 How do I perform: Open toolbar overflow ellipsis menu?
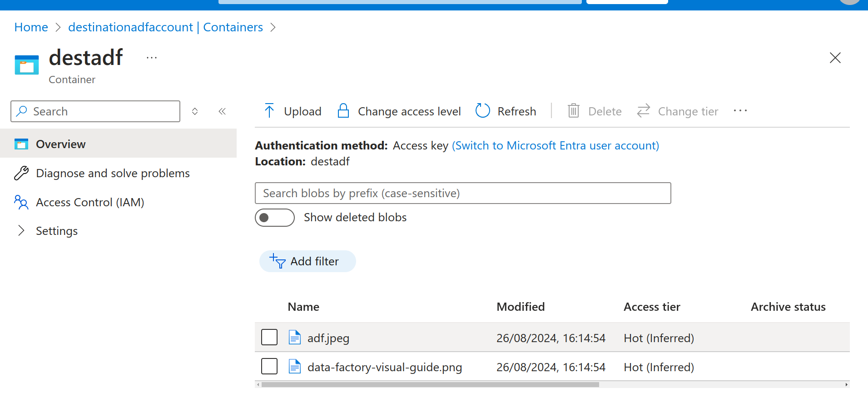tap(740, 111)
